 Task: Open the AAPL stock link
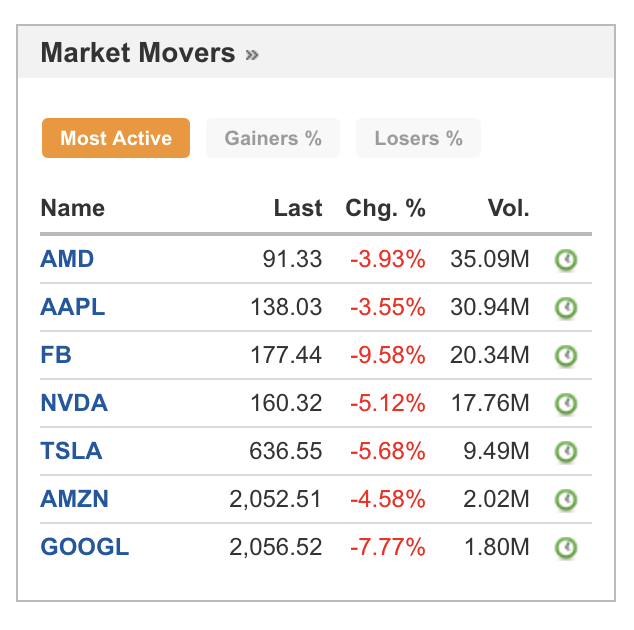point(73,307)
